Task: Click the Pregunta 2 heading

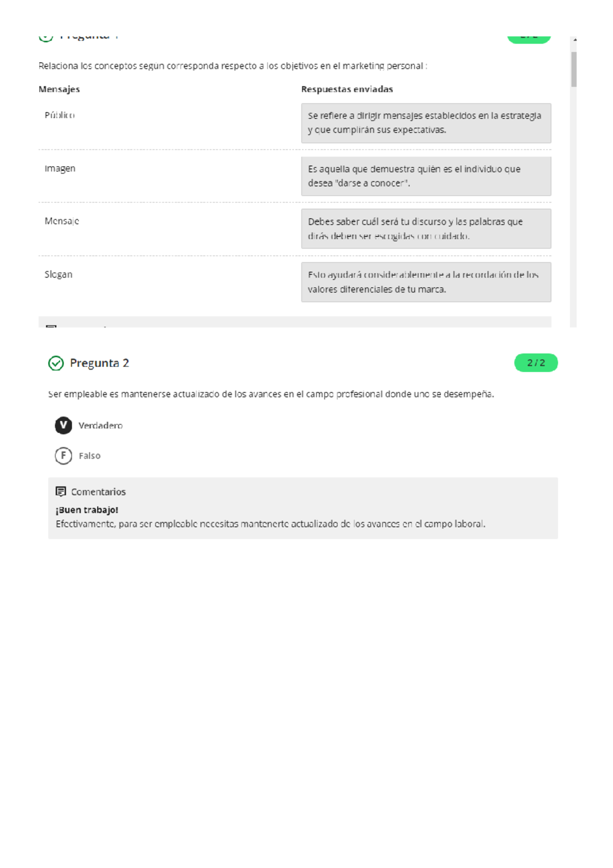Action: pyautogui.click(x=99, y=363)
